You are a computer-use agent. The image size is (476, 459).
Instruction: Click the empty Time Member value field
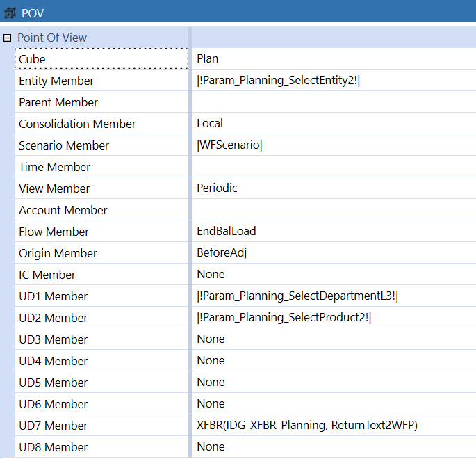click(x=332, y=167)
